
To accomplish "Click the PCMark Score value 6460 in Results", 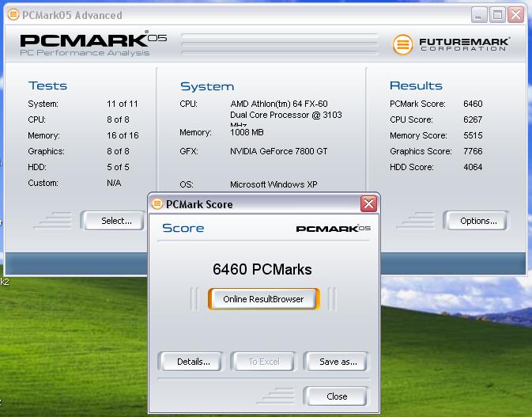I will point(473,104).
